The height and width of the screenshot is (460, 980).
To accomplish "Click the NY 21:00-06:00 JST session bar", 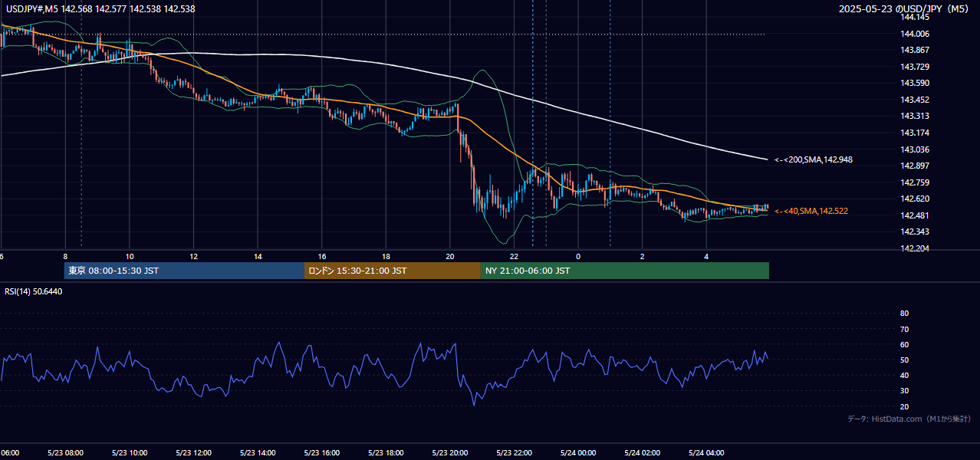I will [x=625, y=271].
